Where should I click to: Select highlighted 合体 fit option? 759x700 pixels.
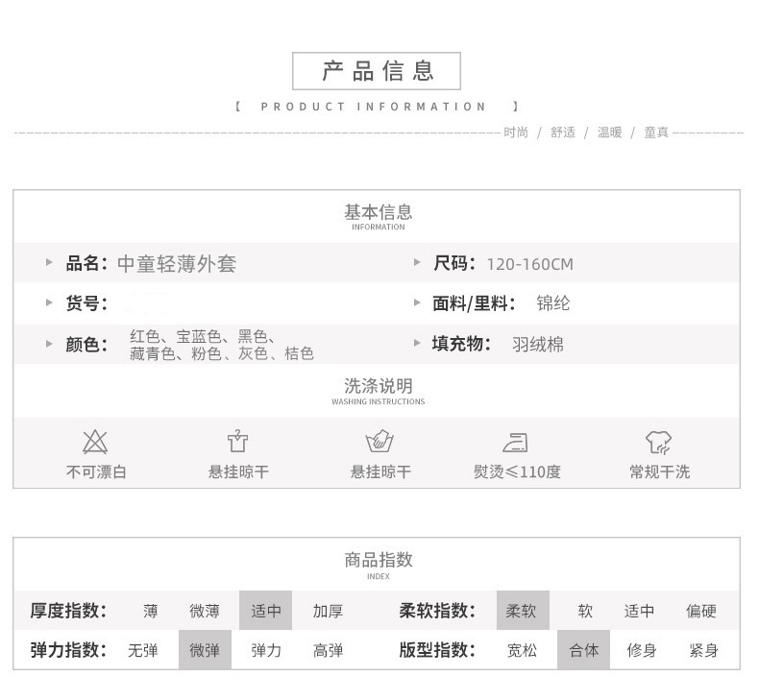[x=583, y=650]
